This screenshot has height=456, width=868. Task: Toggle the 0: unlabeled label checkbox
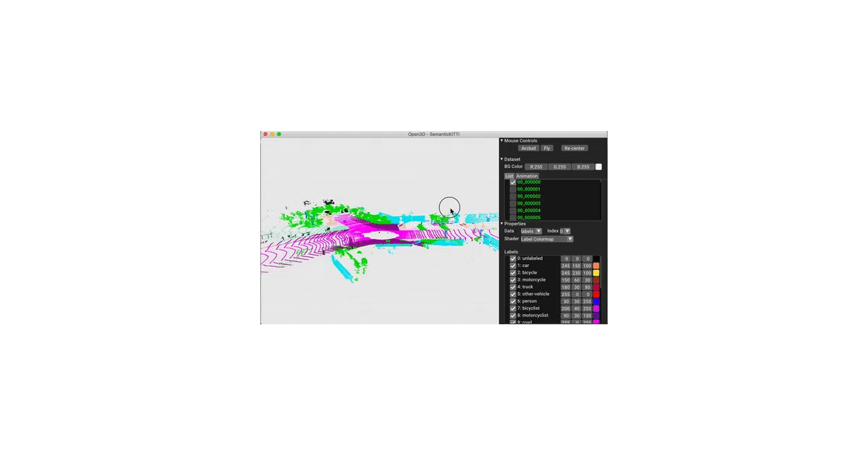(x=513, y=258)
